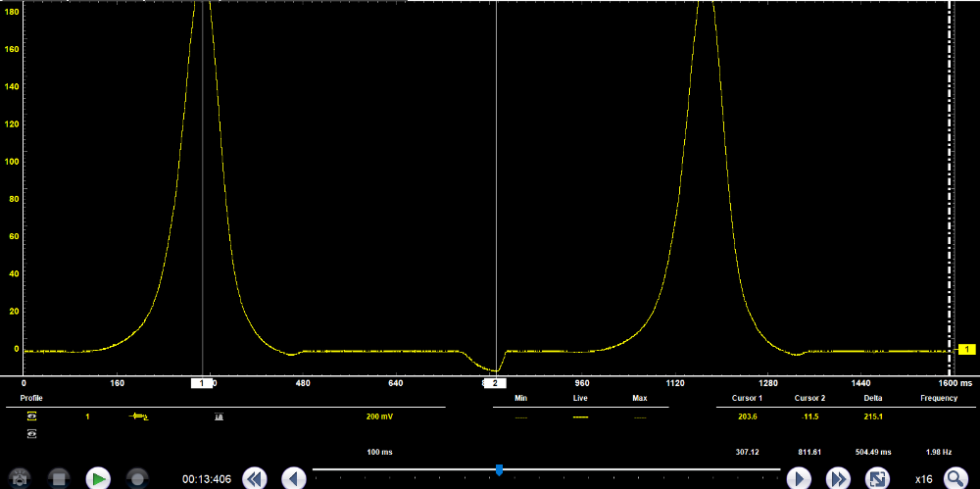This screenshot has height=489, width=980.
Task: Toggle the second channel eye icon
Action: 31,433
